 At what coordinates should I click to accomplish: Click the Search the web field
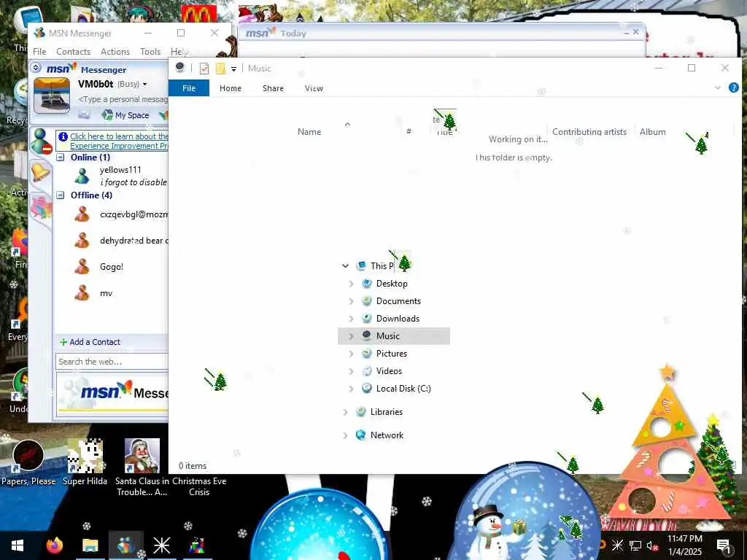pos(112,362)
